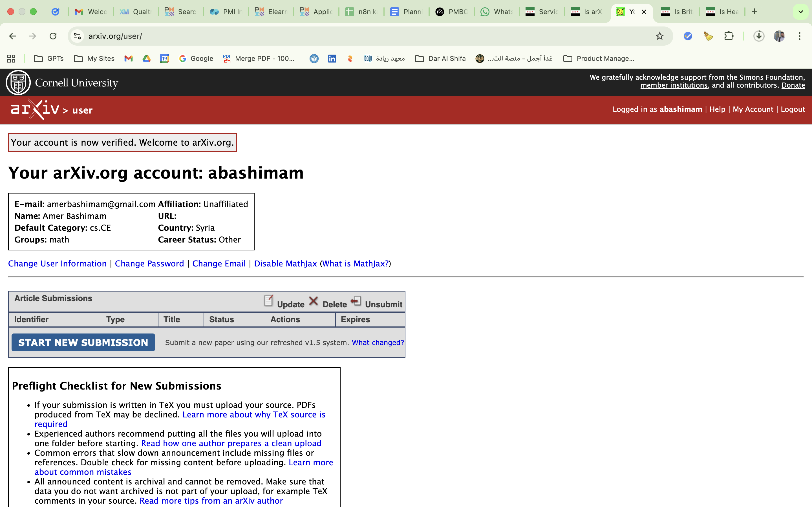Open the Downloads icon in toolbar

(x=759, y=36)
